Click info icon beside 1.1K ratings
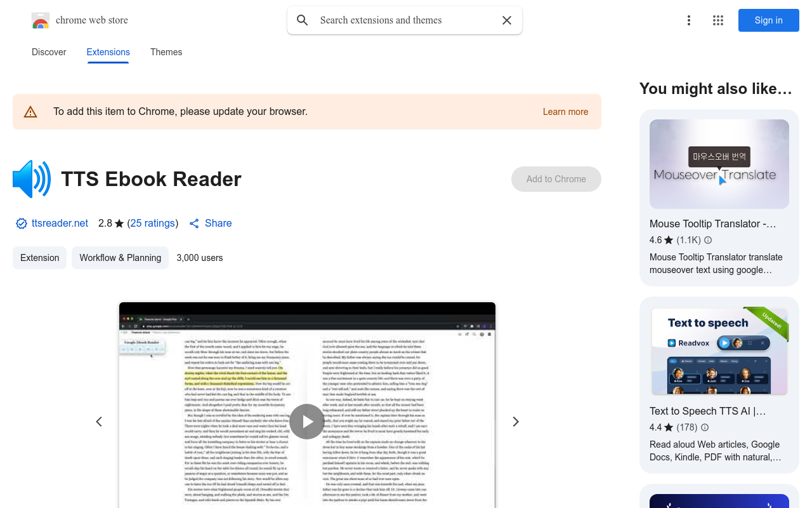Image resolution: width=812 pixels, height=508 pixels. [708, 240]
